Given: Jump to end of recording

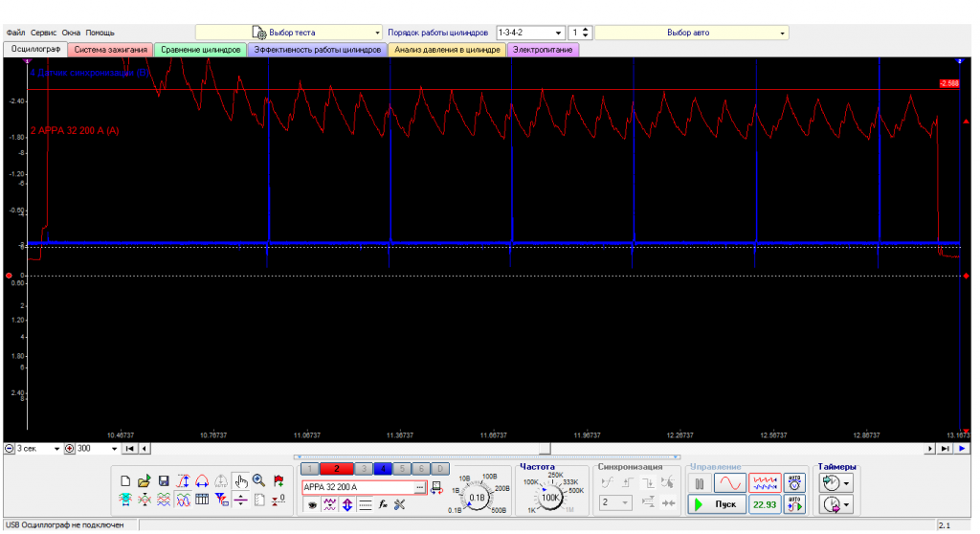Looking at the screenshot, I should click(945, 448).
